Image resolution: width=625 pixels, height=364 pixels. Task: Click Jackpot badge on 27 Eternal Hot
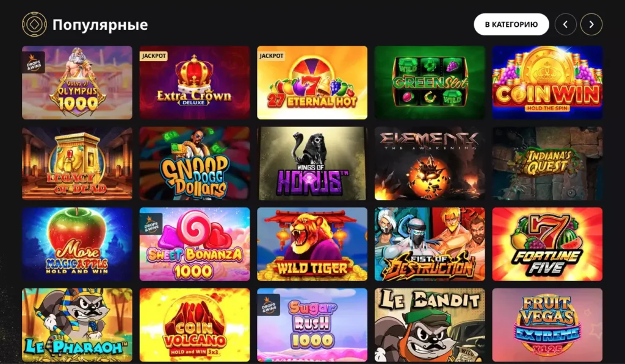point(272,55)
